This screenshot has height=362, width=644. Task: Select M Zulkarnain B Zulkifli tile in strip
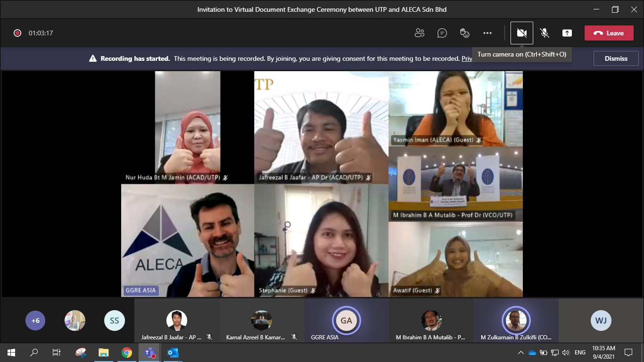[516, 321]
